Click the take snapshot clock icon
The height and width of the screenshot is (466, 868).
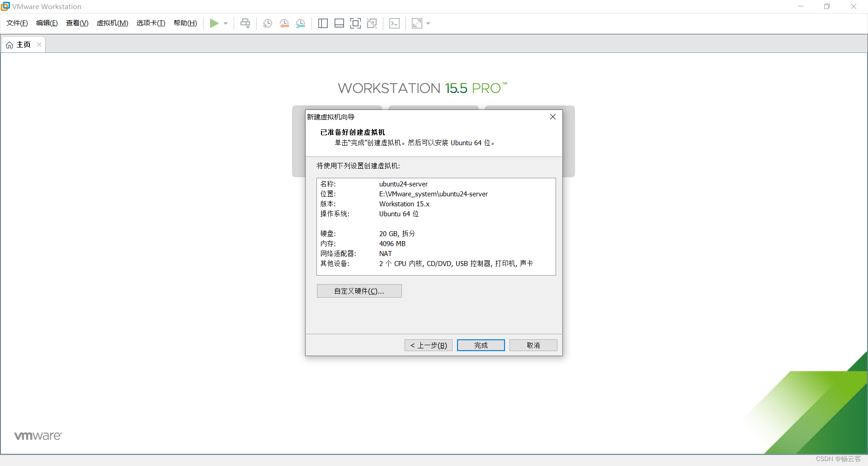pos(268,24)
